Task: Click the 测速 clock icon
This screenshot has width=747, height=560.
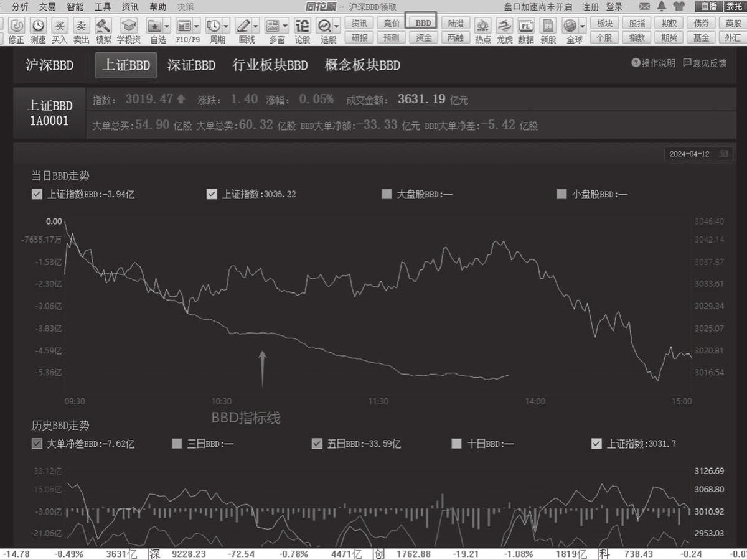Action: point(38,26)
